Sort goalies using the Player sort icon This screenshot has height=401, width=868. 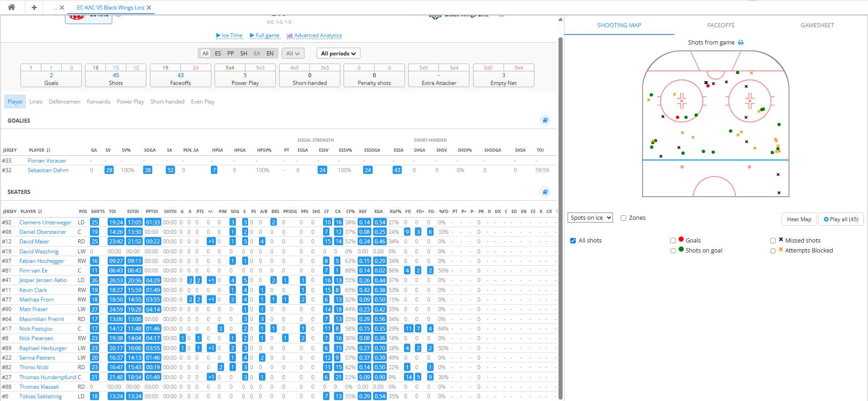[49, 150]
